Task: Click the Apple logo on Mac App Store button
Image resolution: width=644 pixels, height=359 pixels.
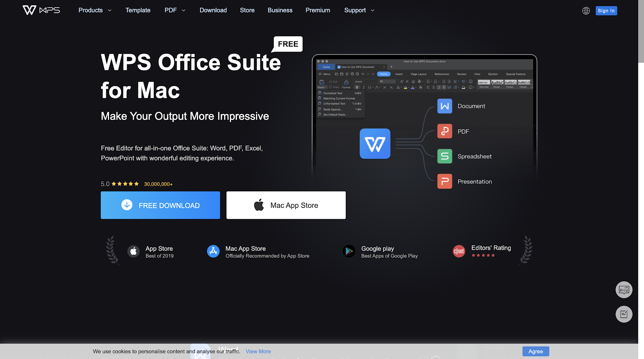Action: 259,205
